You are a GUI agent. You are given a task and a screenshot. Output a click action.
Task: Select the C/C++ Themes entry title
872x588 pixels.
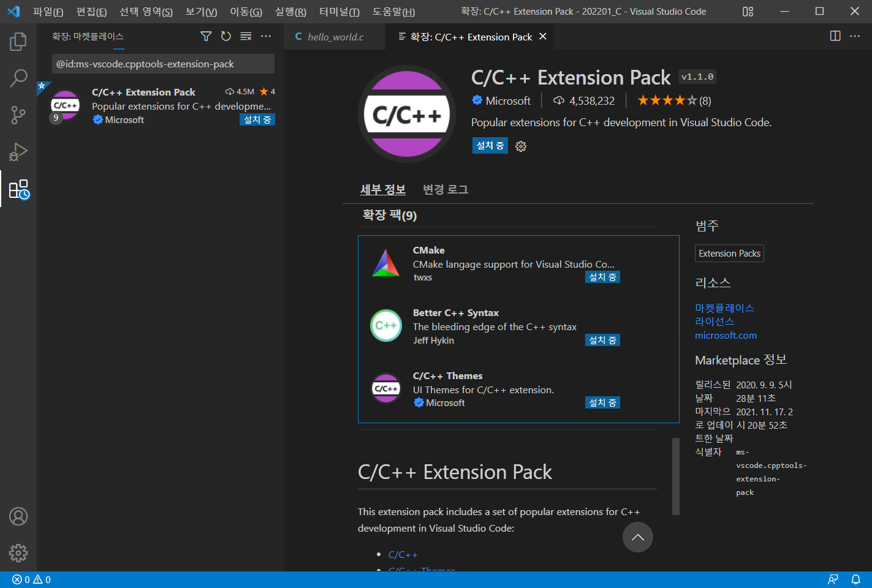pos(448,375)
